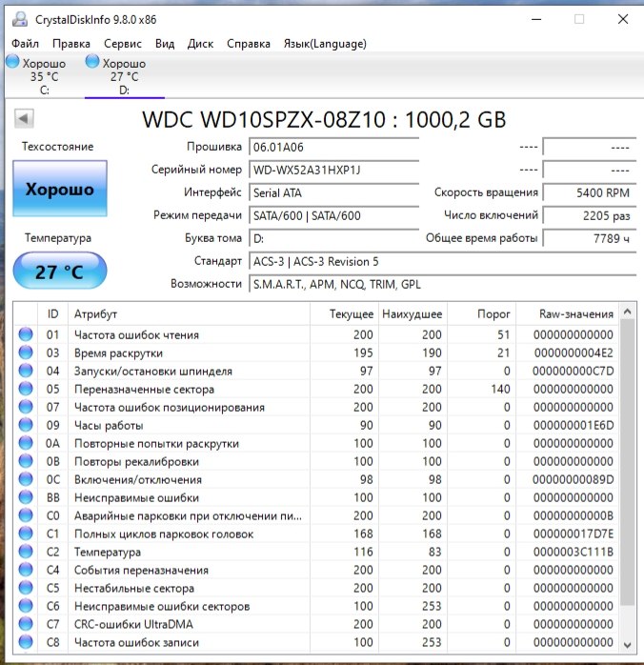
Task: Open the Сервис menu
Action: click(x=123, y=44)
